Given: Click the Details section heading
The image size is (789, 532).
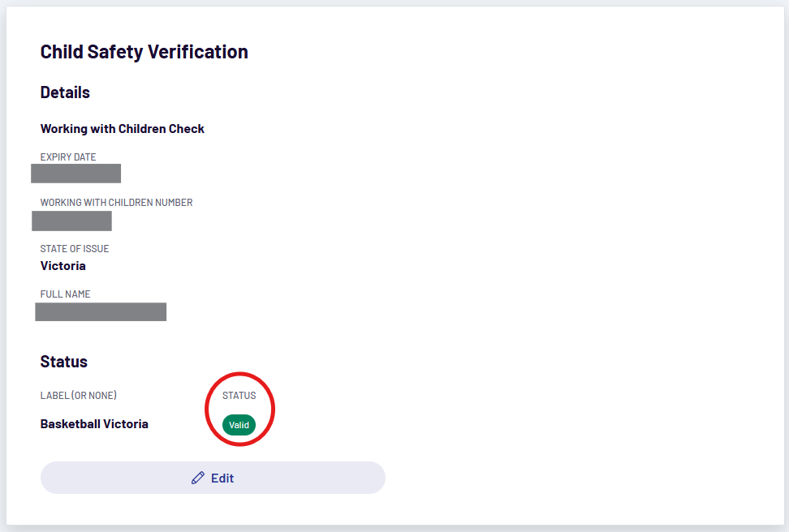Looking at the screenshot, I should pos(65,92).
